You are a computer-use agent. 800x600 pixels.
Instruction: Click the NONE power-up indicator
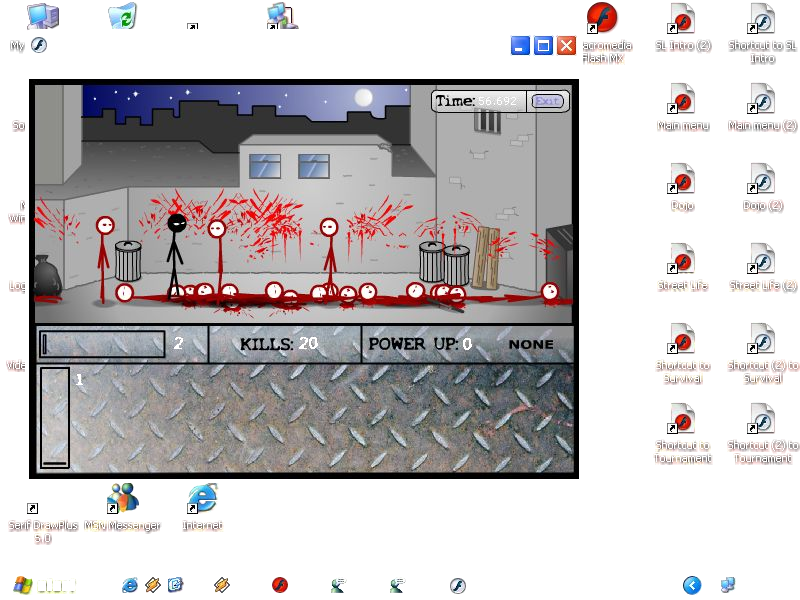pos(531,344)
